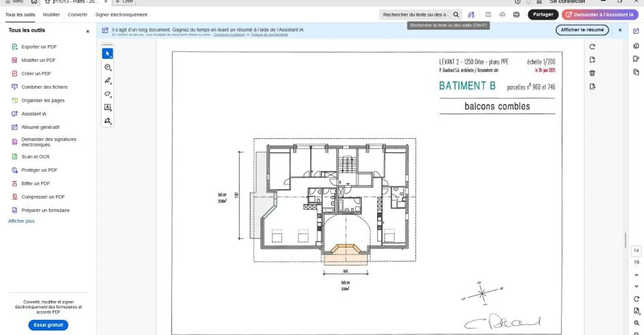Open the Convertir menu tab
Screen dimensions: 644x335
pos(78,15)
